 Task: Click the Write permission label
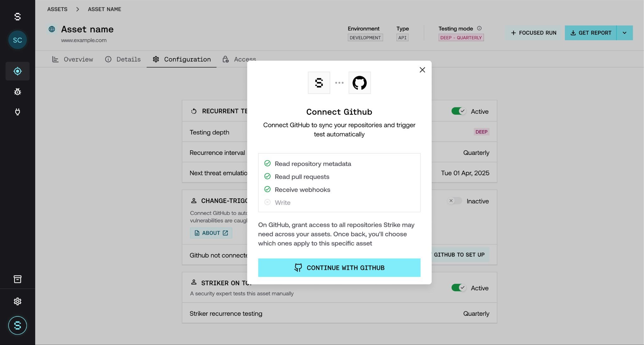click(282, 203)
